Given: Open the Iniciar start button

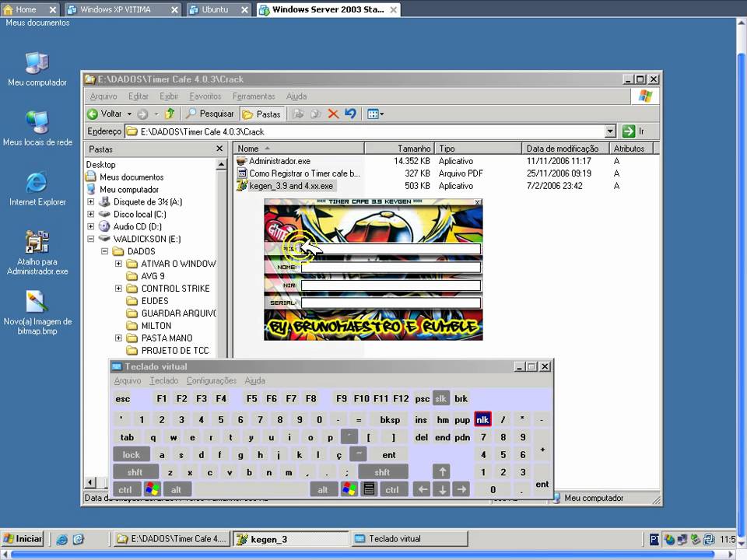Looking at the screenshot, I should coord(23,538).
